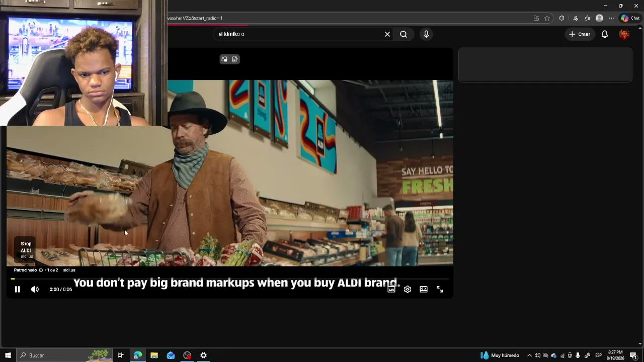The height and width of the screenshot is (362, 644).
Task: Switch to Microsoft Edge on the taskbar
Action: (137, 355)
